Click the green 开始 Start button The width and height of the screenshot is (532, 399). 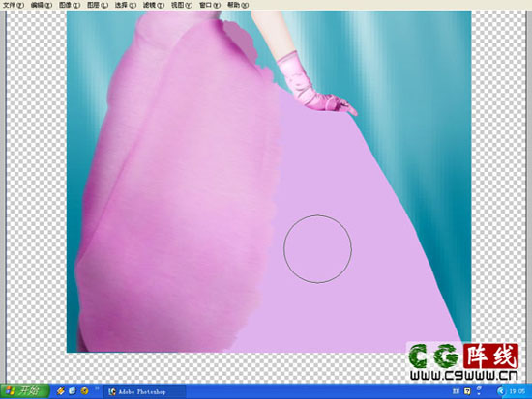click(24, 391)
